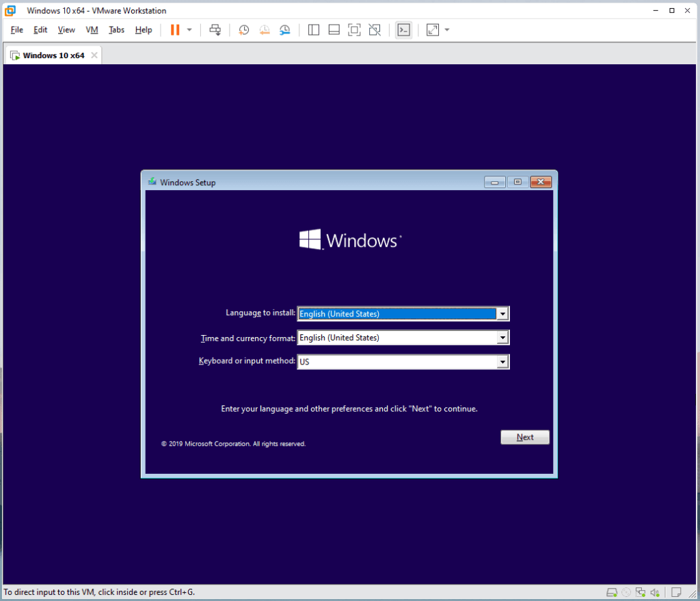Click the sound card status icon
700x601 pixels.
point(655,592)
